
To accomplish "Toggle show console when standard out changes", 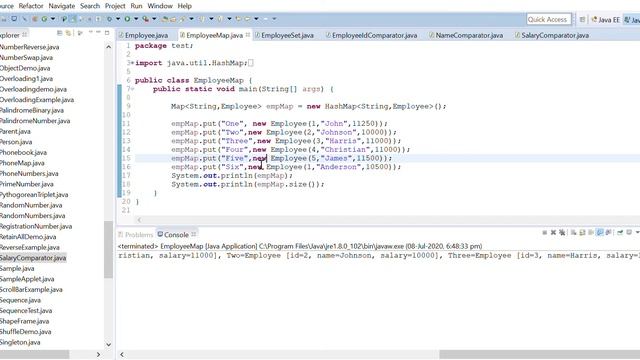I will (600, 233).
